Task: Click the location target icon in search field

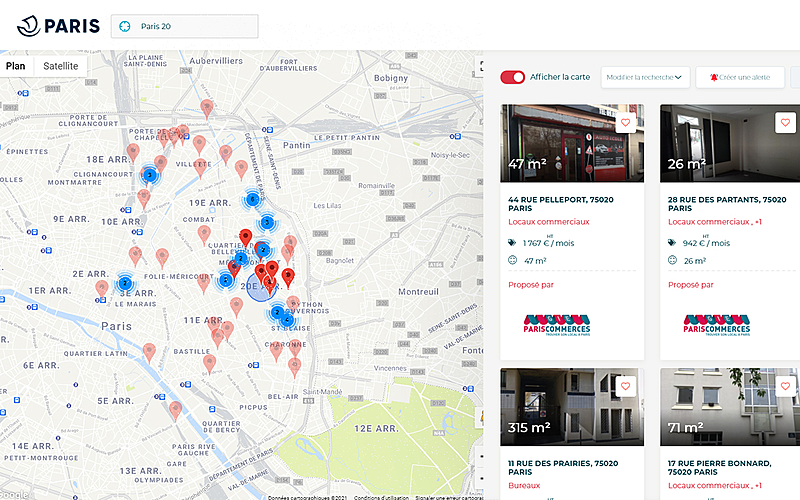Action: point(124,27)
